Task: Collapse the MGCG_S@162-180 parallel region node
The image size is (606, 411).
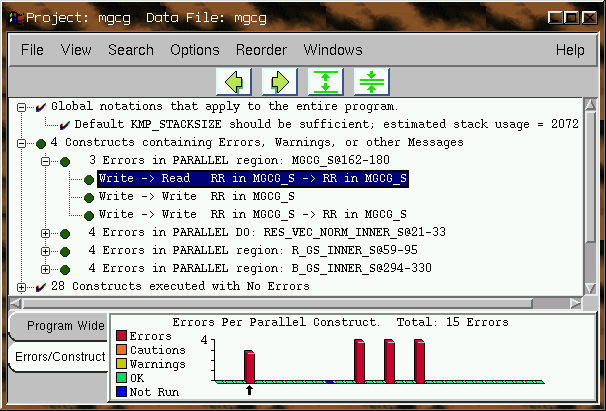Action: (x=46, y=161)
